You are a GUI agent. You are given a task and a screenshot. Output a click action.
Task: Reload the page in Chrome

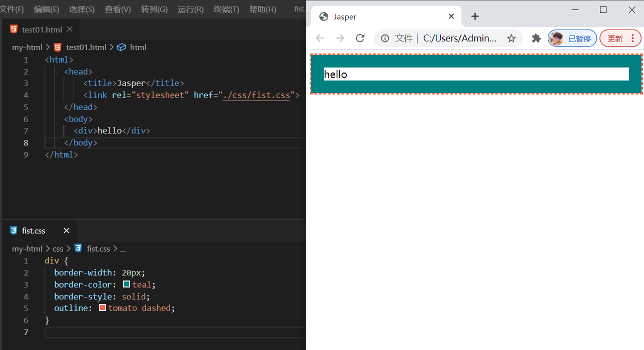coord(360,38)
